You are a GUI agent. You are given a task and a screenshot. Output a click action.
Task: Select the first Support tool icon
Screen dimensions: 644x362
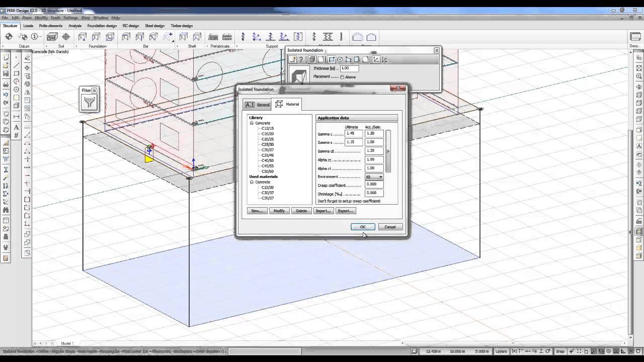[243, 37]
